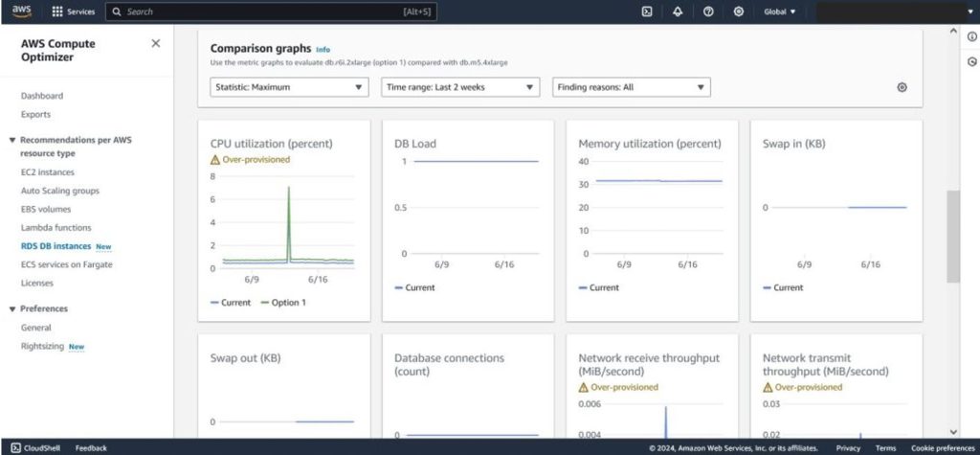Toggle the Current legend in the DB Load chart

coord(414,287)
